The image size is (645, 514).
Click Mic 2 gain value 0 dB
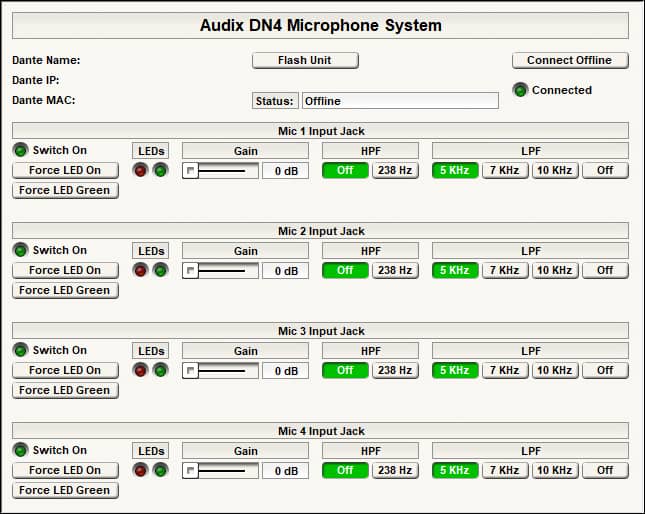[x=286, y=271]
